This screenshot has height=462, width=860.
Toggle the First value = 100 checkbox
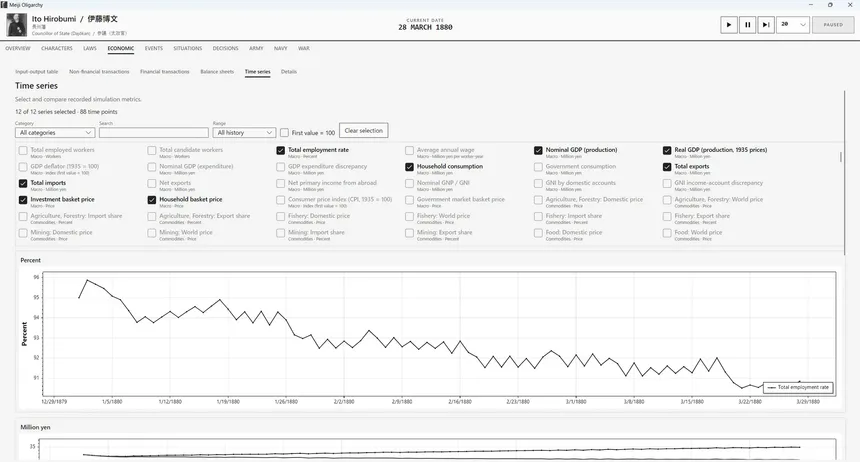click(x=284, y=133)
